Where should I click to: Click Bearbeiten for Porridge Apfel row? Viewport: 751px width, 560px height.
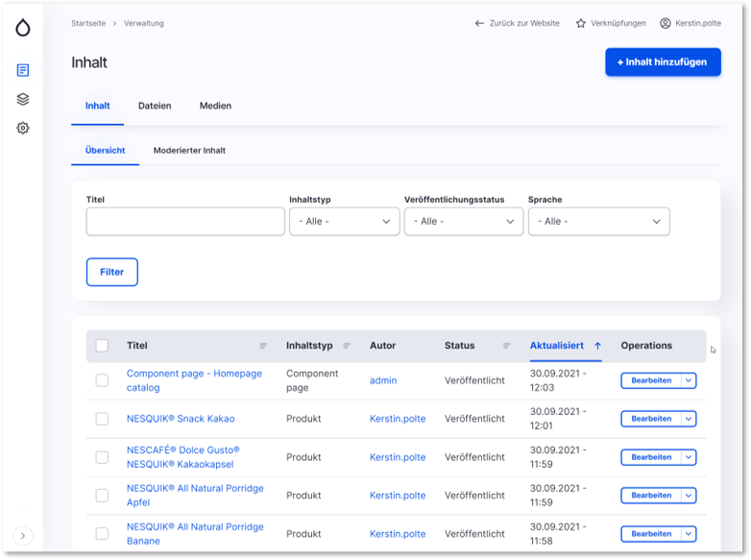[651, 496]
